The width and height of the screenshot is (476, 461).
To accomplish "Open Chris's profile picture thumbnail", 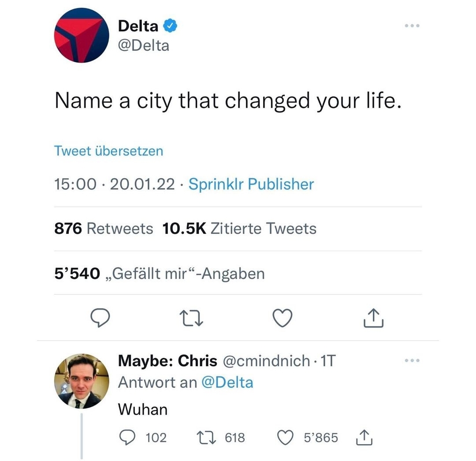I will pyautogui.click(x=81, y=381).
